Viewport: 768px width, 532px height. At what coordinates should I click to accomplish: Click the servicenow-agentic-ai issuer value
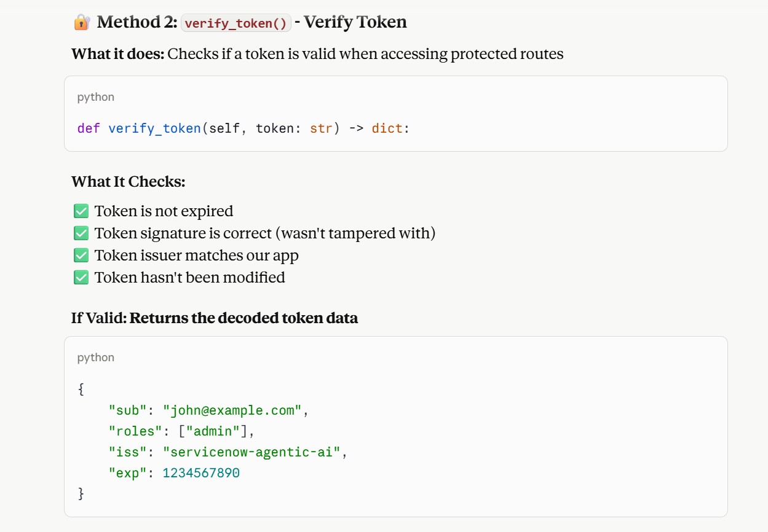251,452
